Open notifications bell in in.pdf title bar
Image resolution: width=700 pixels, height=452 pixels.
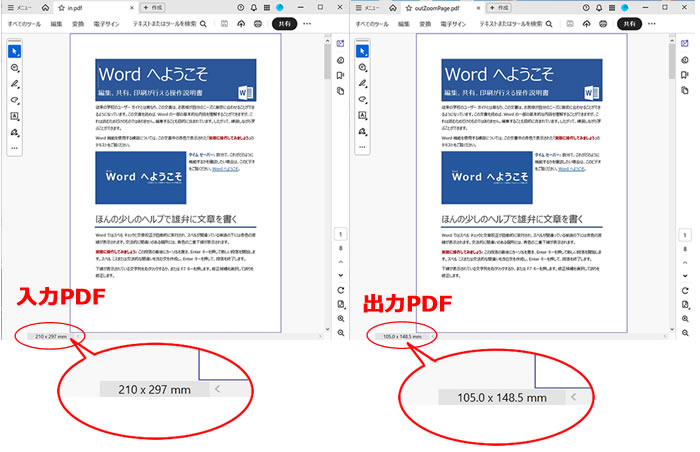click(x=254, y=8)
